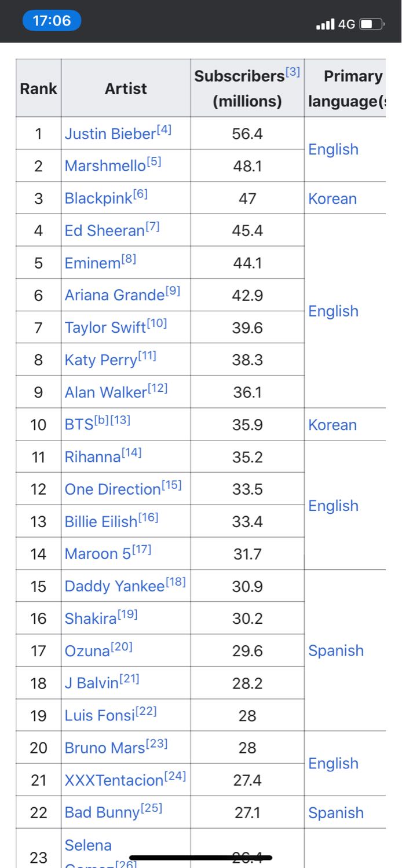Tap the Spanish language link beside Ozuna
Screen dimensions: 402x868
(x=336, y=651)
